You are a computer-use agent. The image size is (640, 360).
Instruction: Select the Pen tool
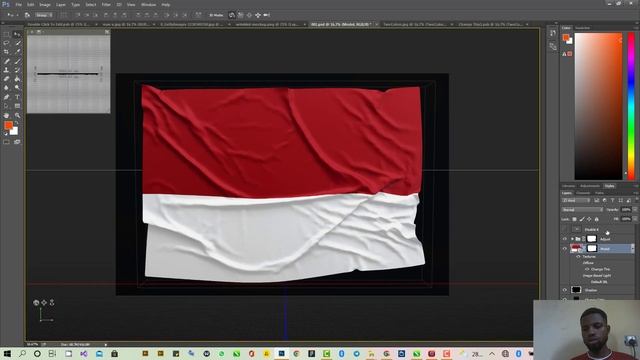point(7,97)
